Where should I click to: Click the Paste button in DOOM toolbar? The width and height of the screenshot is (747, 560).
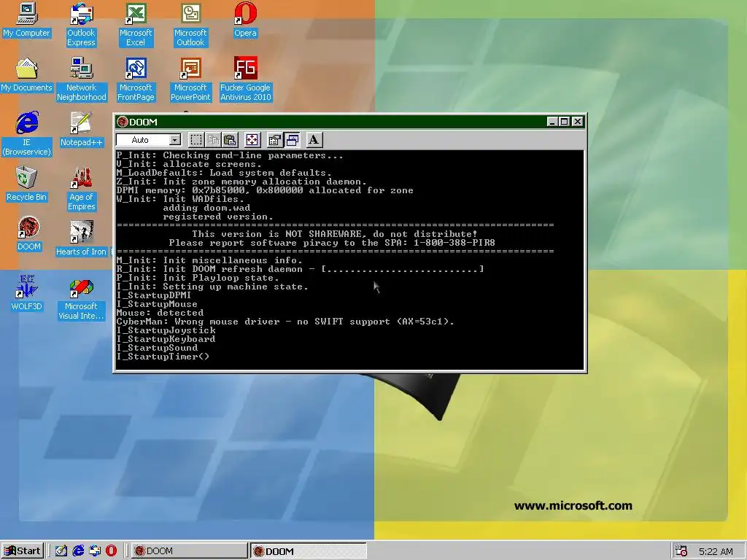tap(230, 140)
